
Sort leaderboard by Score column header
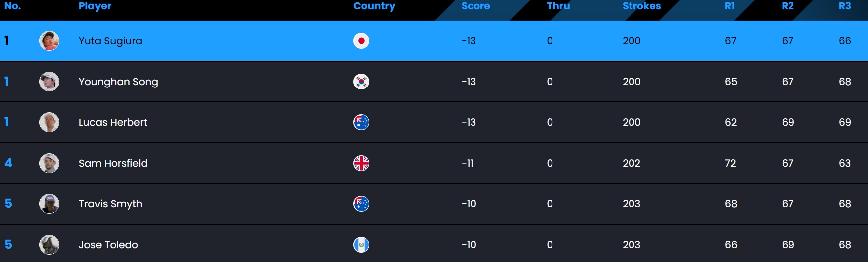click(x=475, y=6)
